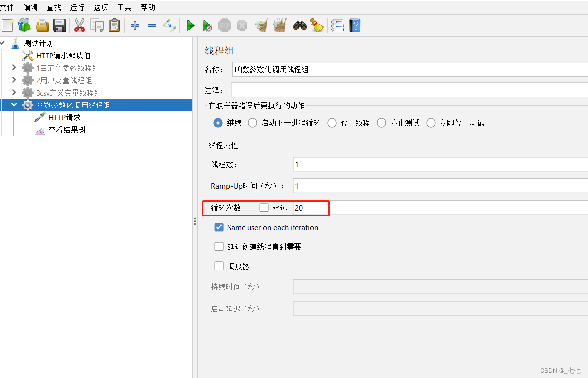The width and height of the screenshot is (588, 378).
Task: Click the 线程数 input field
Action: (440, 164)
